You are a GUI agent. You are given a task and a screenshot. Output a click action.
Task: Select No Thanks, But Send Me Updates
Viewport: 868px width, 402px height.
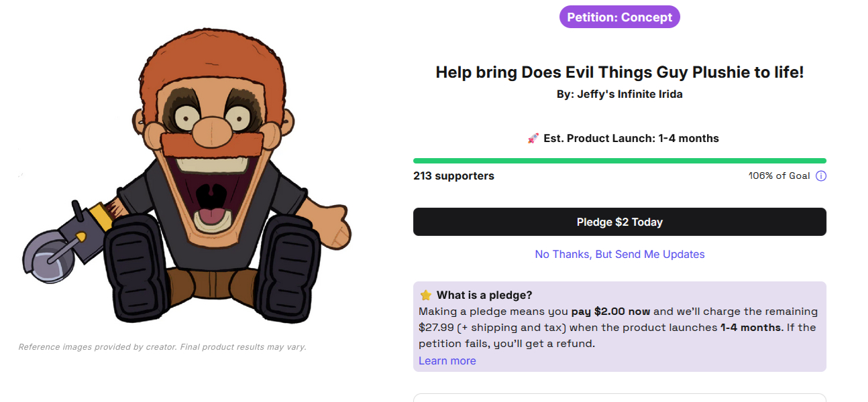(619, 255)
